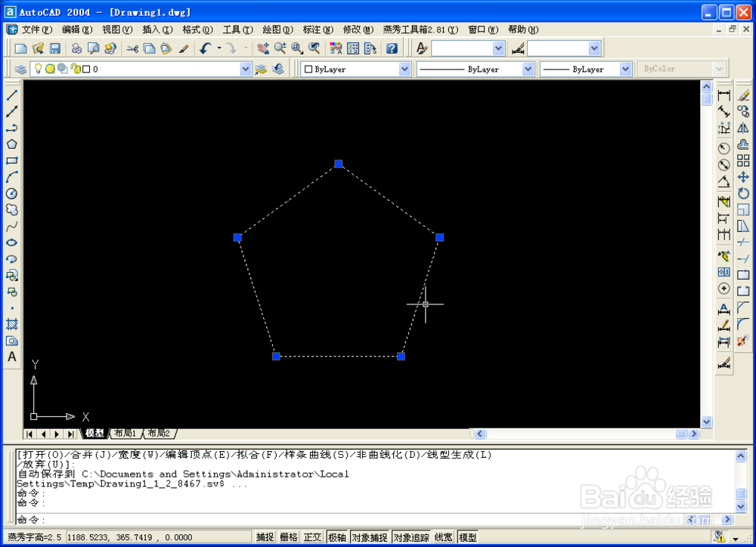Select the Rotate modify tool
Viewport: 756px width, 547px height.
pos(743,193)
